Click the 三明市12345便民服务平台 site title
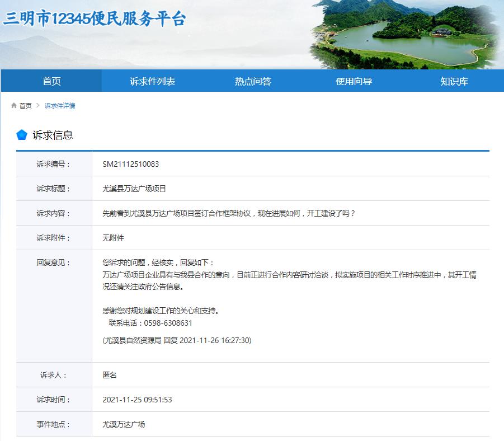Viewport: 504px width, 441px height. click(x=95, y=18)
